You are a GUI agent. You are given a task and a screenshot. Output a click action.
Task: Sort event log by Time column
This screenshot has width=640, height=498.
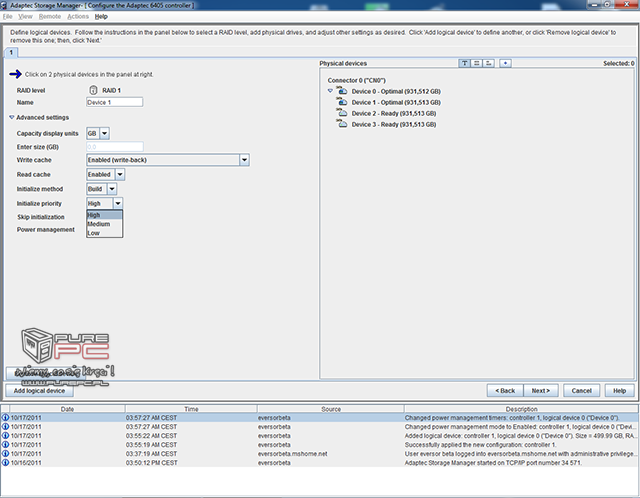(191, 409)
